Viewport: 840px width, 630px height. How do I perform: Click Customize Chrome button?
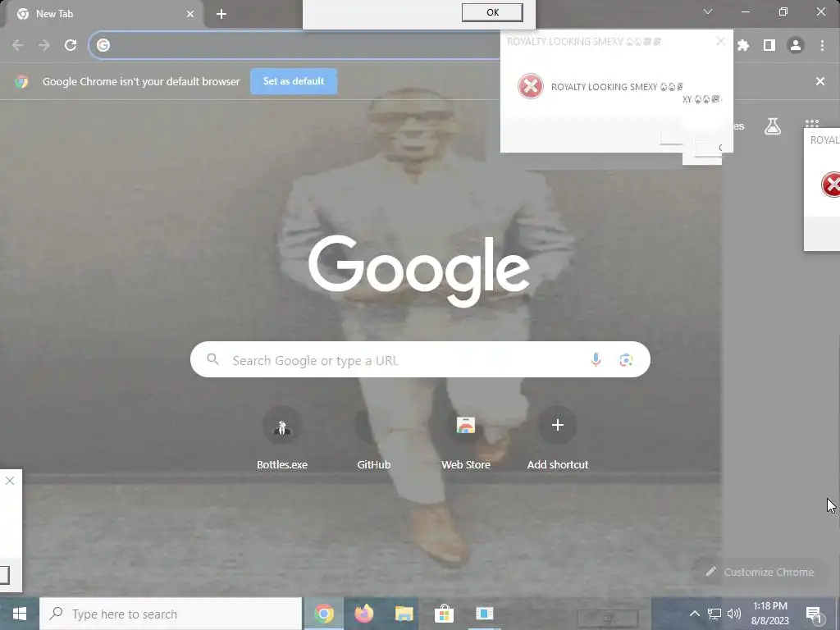point(760,572)
